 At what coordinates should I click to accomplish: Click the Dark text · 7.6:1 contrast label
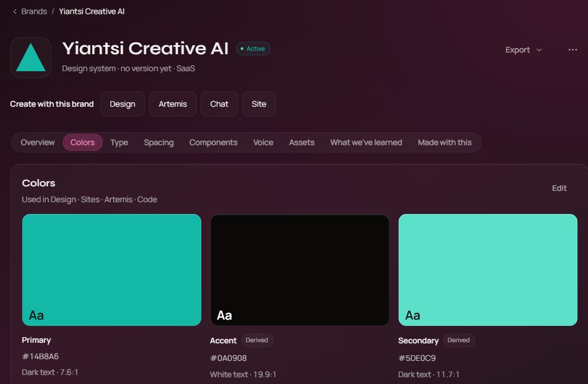[50, 372]
